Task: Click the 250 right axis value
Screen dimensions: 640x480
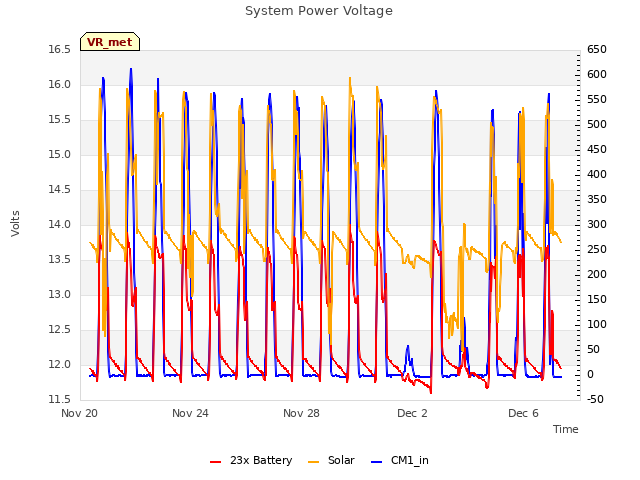Action: pyautogui.click(x=597, y=250)
